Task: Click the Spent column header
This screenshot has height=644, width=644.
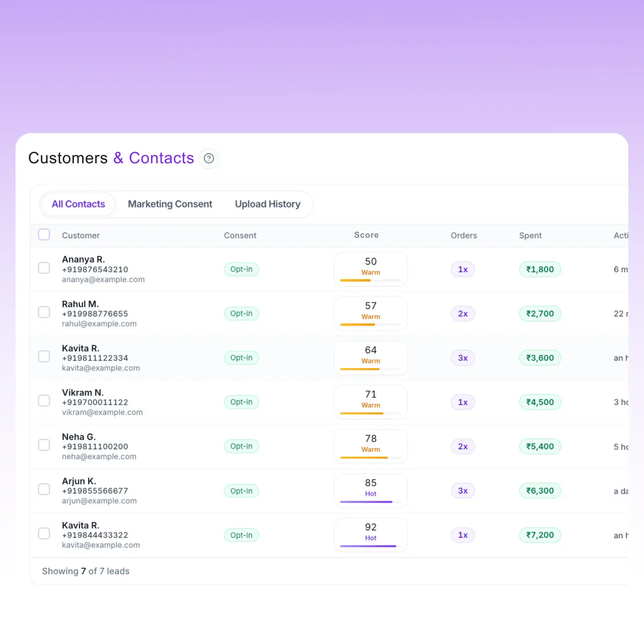Action: coord(530,236)
